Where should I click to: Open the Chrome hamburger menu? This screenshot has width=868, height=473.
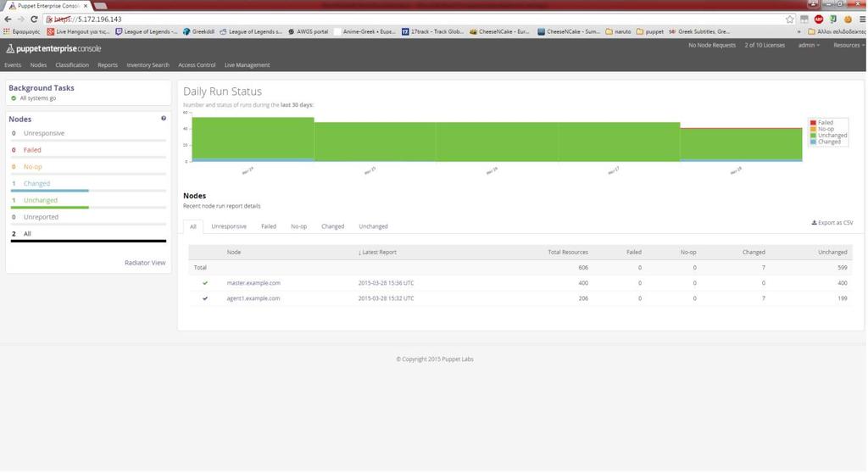point(862,19)
